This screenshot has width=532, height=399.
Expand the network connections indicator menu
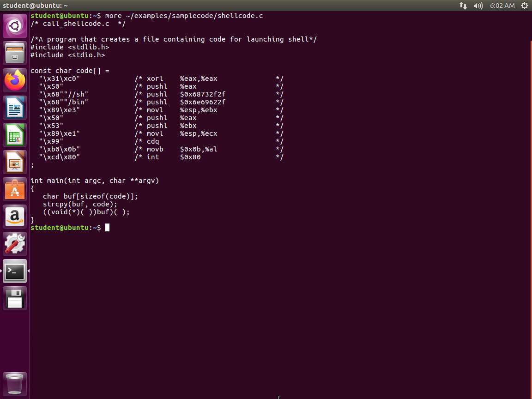[x=463, y=6]
